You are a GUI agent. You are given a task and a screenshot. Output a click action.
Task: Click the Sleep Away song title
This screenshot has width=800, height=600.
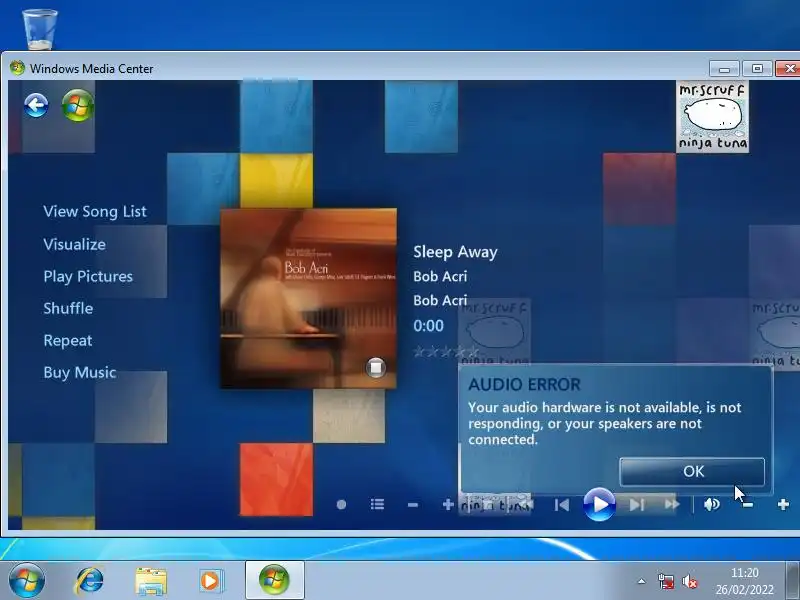click(455, 252)
